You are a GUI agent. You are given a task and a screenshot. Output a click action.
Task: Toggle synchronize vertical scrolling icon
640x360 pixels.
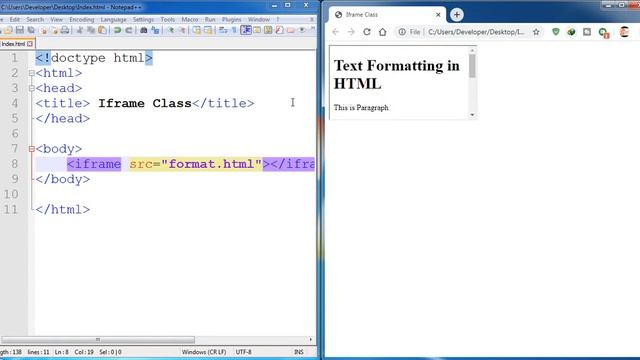tap(197, 30)
